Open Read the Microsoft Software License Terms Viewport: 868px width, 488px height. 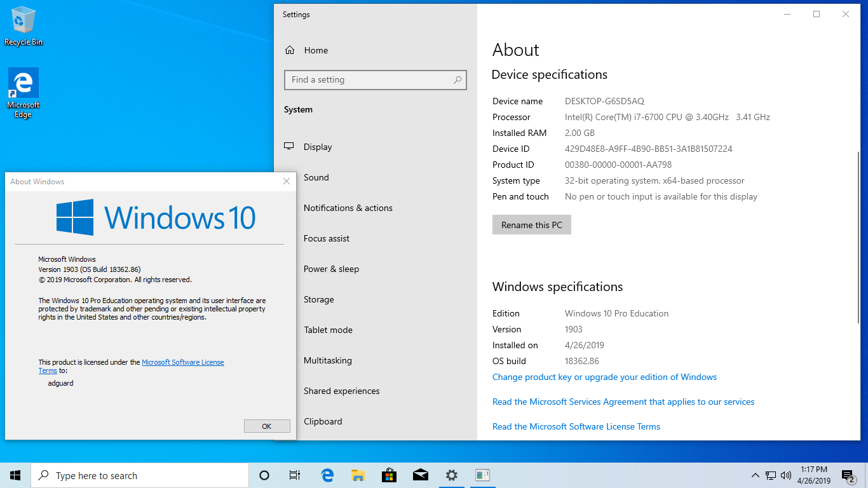(x=576, y=426)
